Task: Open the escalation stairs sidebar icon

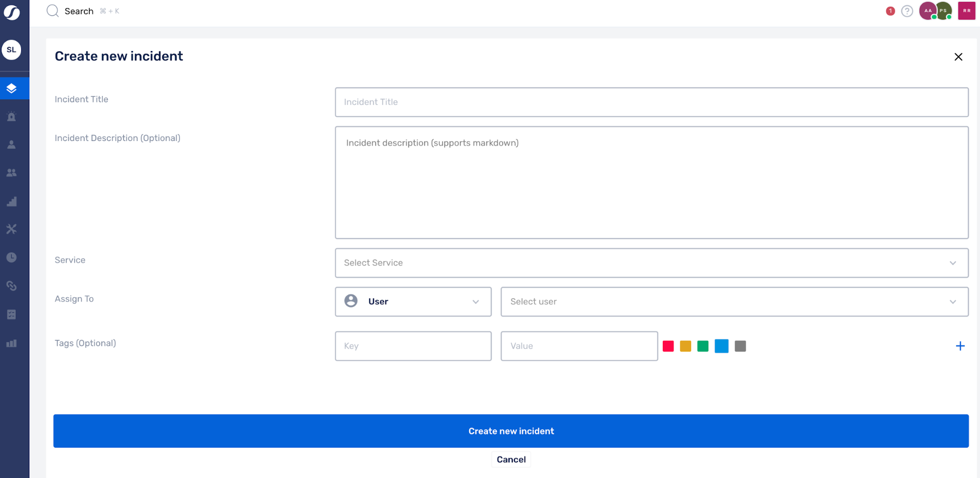Action: tap(11, 201)
